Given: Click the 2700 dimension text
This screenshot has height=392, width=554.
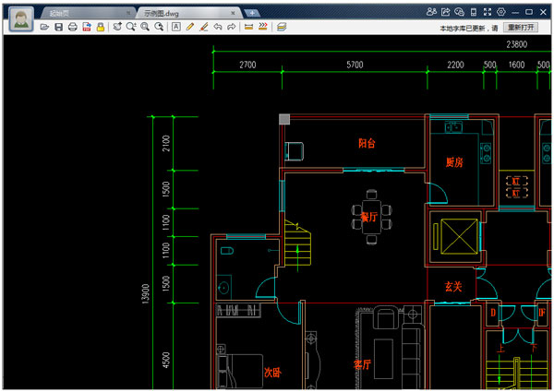Looking at the screenshot, I should tap(247, 65).
